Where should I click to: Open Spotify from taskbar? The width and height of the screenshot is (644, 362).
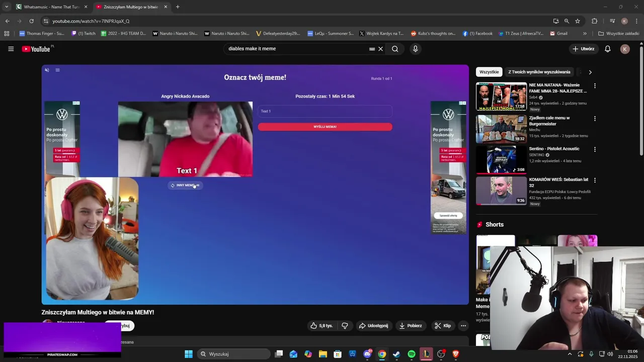412,354
